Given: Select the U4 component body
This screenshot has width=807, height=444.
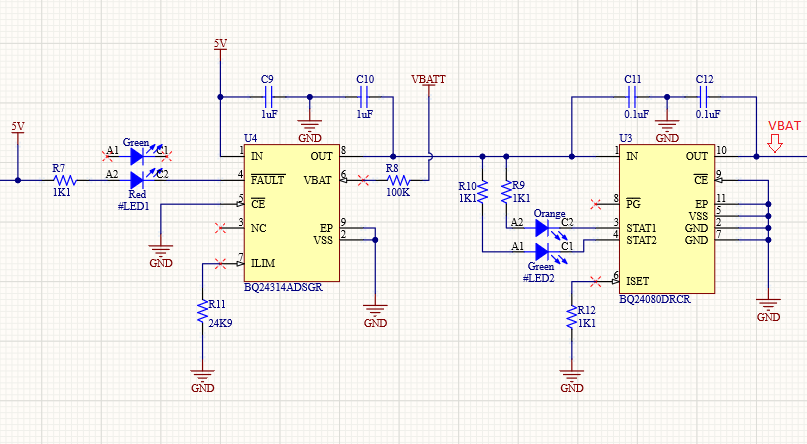Looking at the screenshot, I should click(292, 213).
